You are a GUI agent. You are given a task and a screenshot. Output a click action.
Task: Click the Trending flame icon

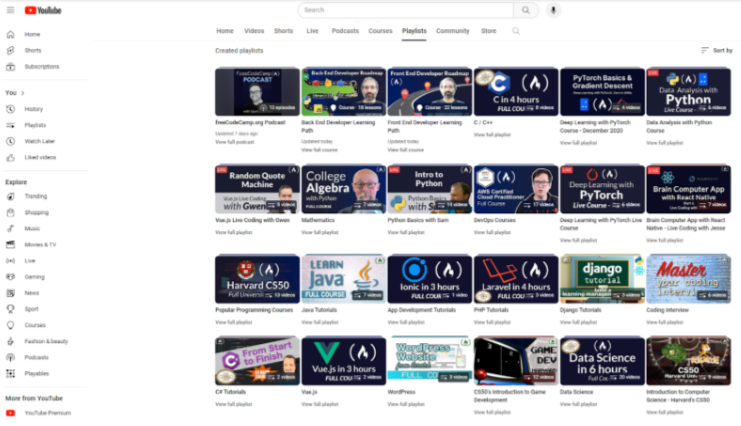coord(10,196)
